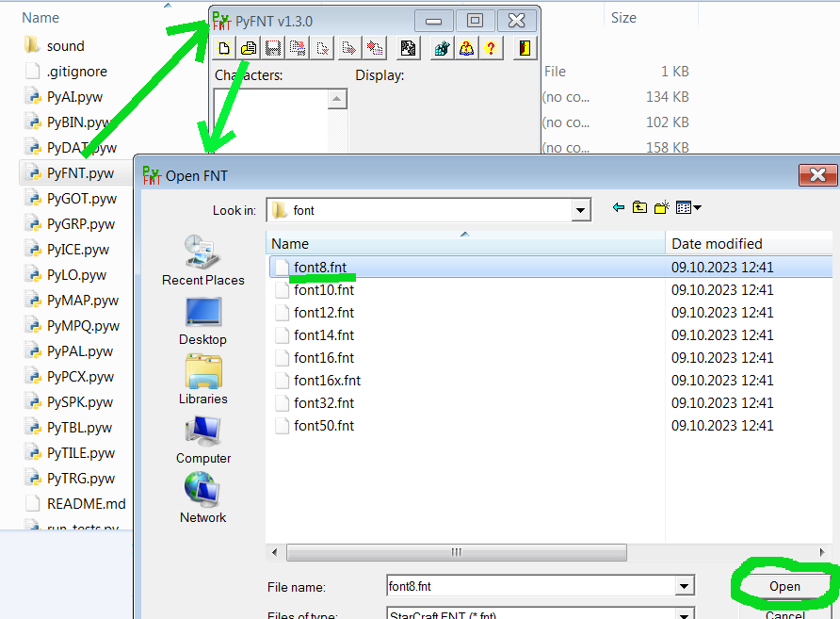This screenshot has height=619, width=840.
Task: Open Recent Places in the places bar
Action: tap(203, 261)
